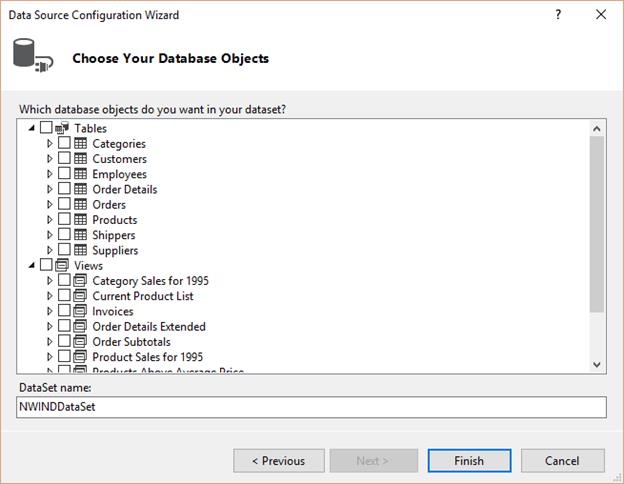Viewport: 624px width, 484px height.
Task: Tick the Invoices view checkbox
Action: coord(64,310)
